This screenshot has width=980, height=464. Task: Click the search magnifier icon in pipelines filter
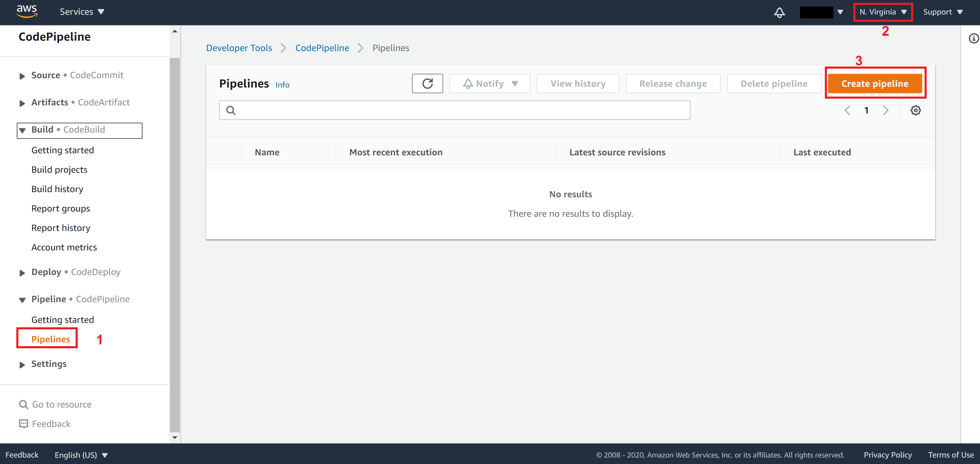[231, 110]
